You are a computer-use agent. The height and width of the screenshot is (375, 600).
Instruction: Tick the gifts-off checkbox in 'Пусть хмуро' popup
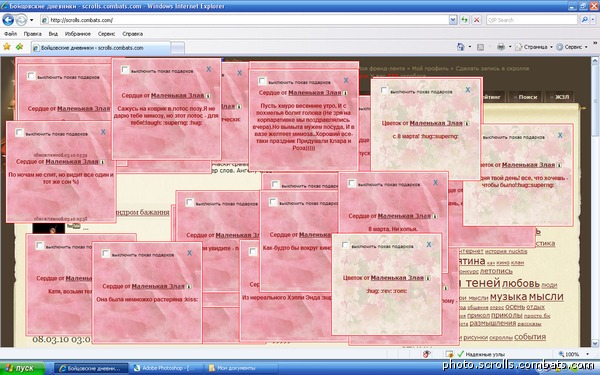pyautogui.click(x=262, y=81)
